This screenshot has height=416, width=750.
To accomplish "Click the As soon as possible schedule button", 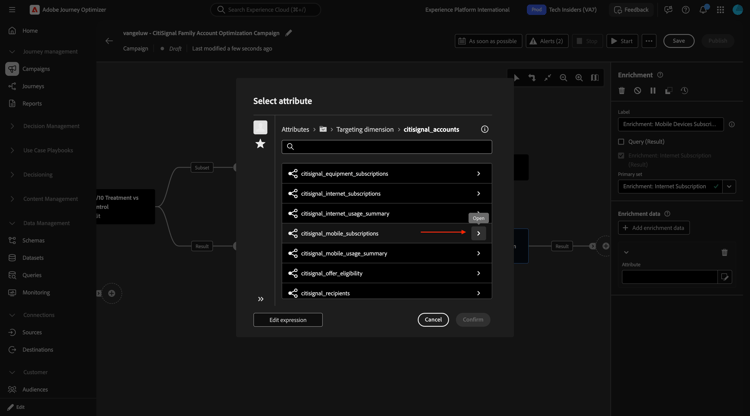I will pyautogui.click(x=488, y=41).
